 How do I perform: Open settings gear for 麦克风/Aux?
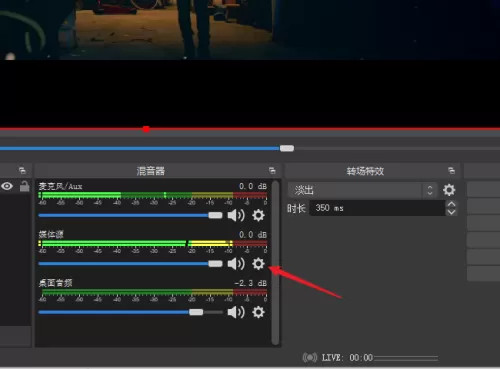(258, 215)
